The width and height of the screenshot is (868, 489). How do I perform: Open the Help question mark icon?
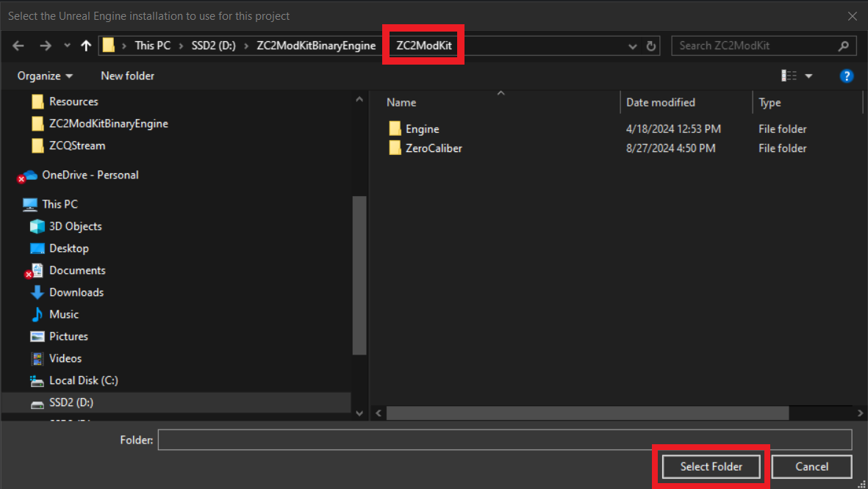pos(846,76)
